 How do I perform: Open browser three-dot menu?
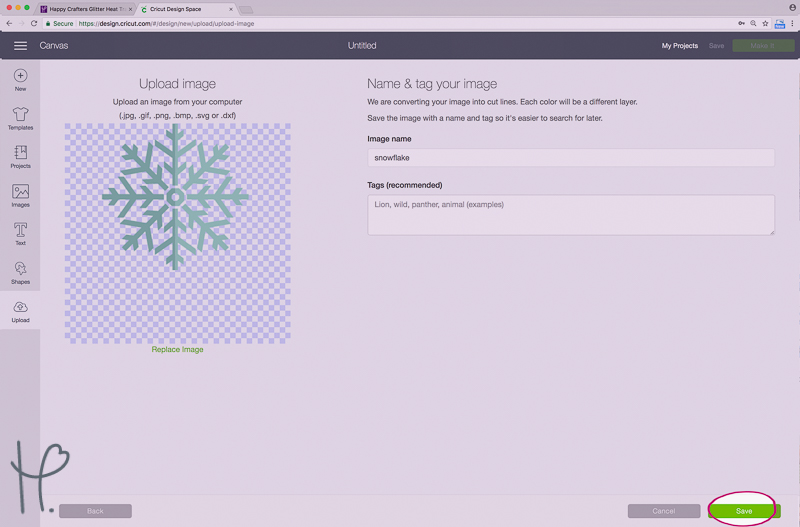pyautogui.click(x=792, y=23)
